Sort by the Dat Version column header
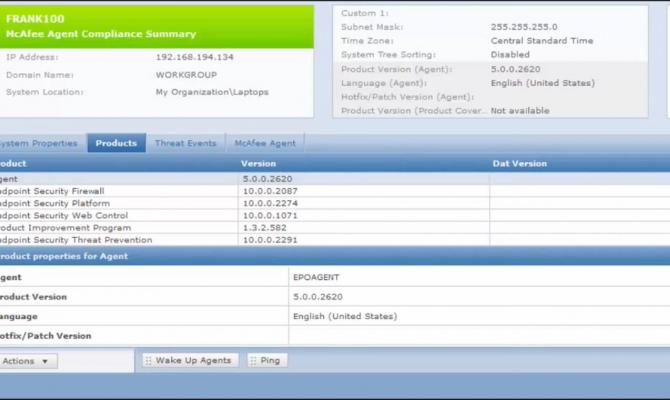 click(x=520, y=164)
